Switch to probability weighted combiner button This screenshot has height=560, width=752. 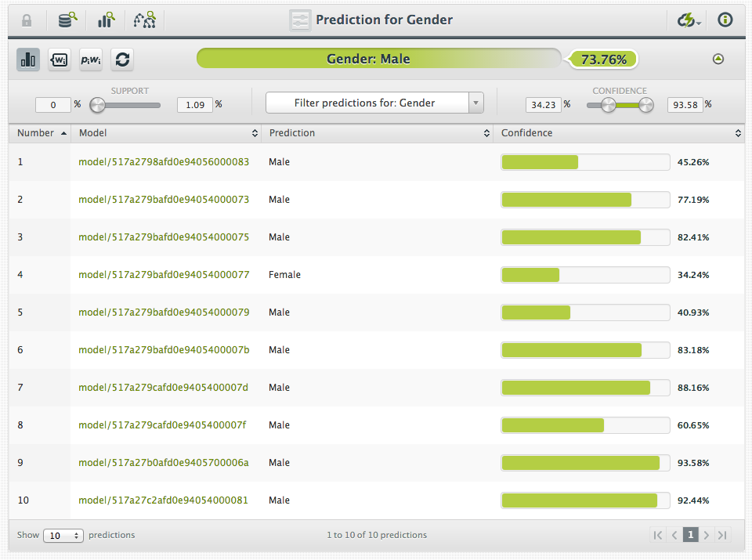[91, 60]
